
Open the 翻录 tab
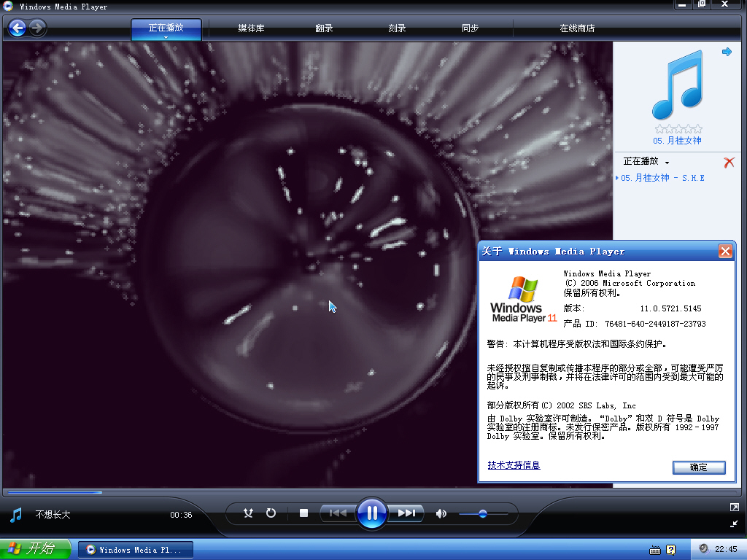(324, 28)
